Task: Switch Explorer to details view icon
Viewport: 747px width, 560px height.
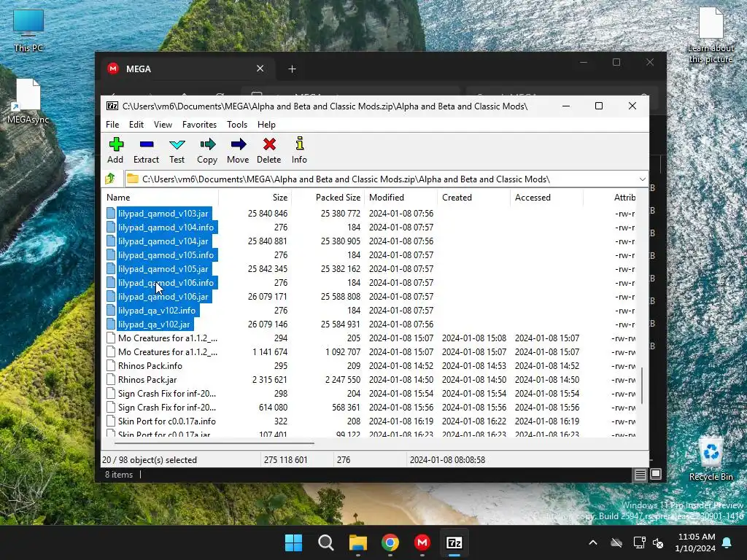Action: pos(640,474)
